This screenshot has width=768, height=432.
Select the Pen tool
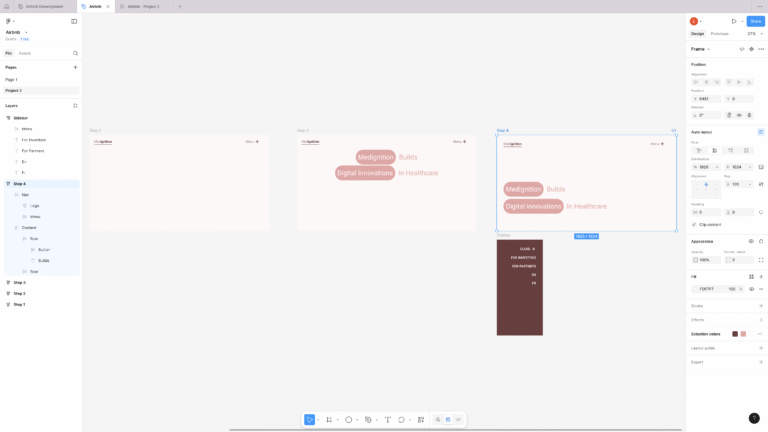point(368,420)
